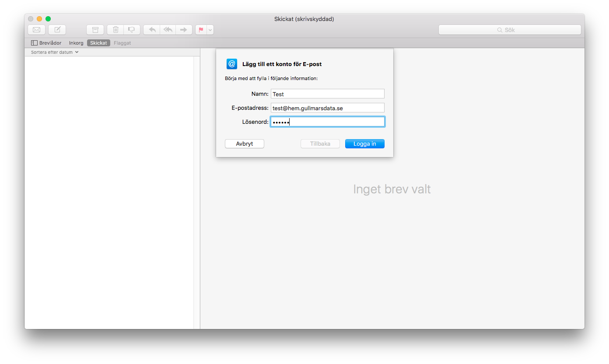The height and width of the screenshot is (364, 609).
Task: Forward the message with the right arrow icon
Action: (184, 30)
